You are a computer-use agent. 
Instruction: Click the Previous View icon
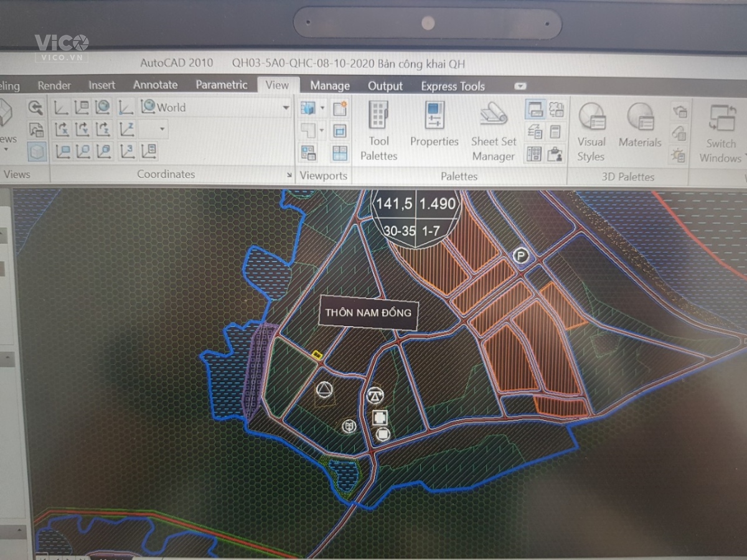tap(35, 107)
